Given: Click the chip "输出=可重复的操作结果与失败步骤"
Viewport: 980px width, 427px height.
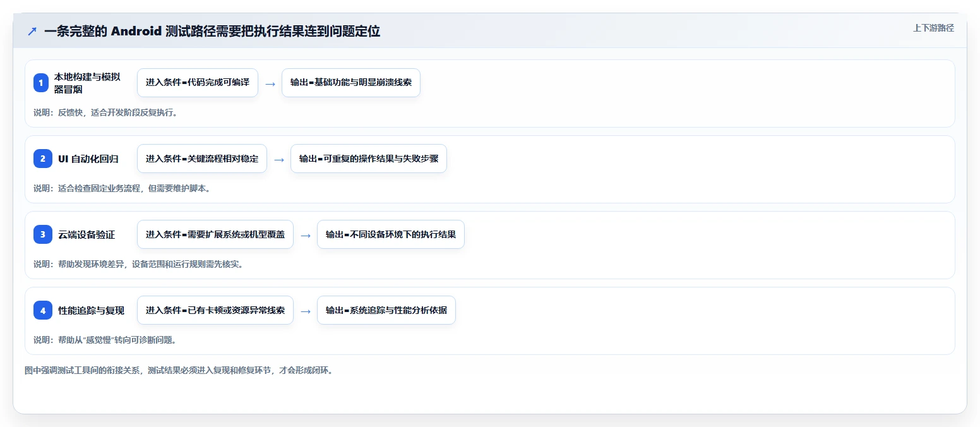Looking at the screenshot, I should 369,159.
